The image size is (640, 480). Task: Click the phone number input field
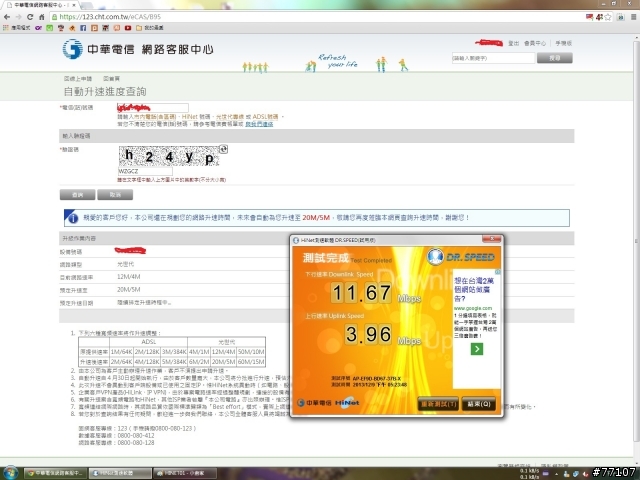tap(153, 108)
